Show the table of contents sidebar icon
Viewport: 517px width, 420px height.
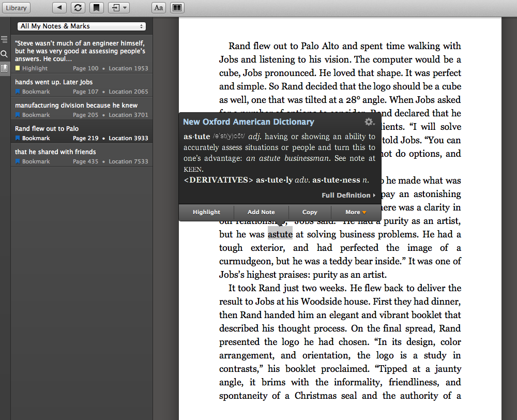point(4,39)
